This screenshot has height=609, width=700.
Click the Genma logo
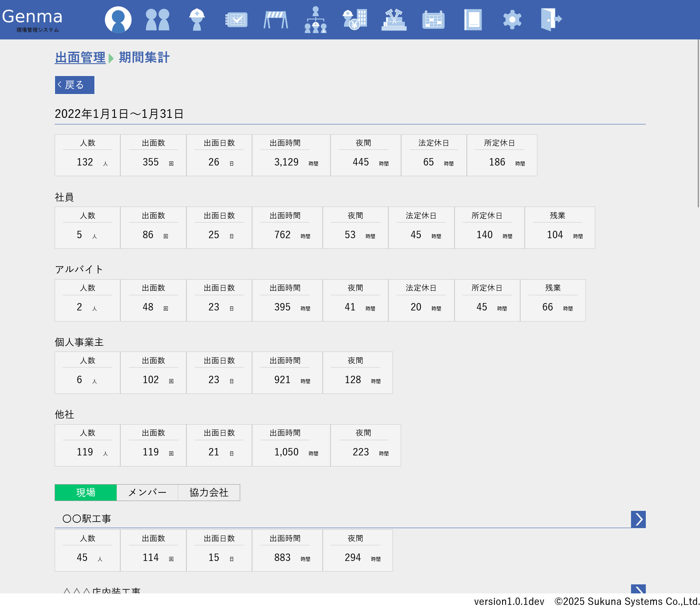click(33, 19)
